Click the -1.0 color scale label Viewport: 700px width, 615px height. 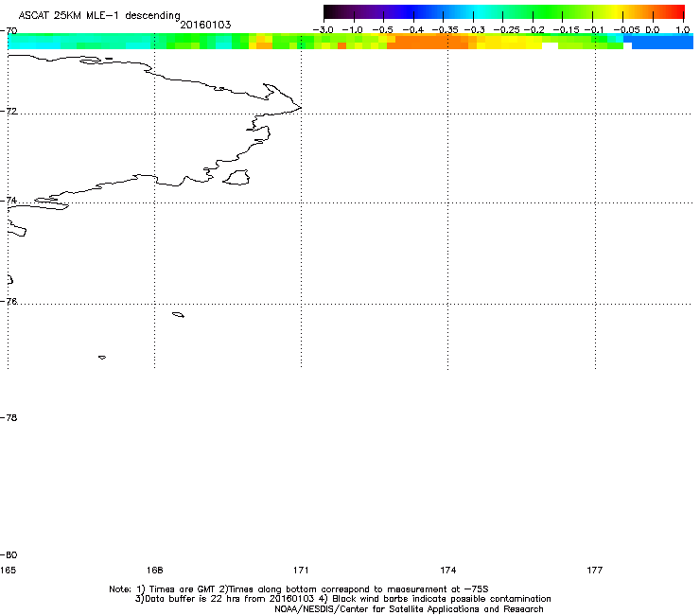(x=352, y=30)
